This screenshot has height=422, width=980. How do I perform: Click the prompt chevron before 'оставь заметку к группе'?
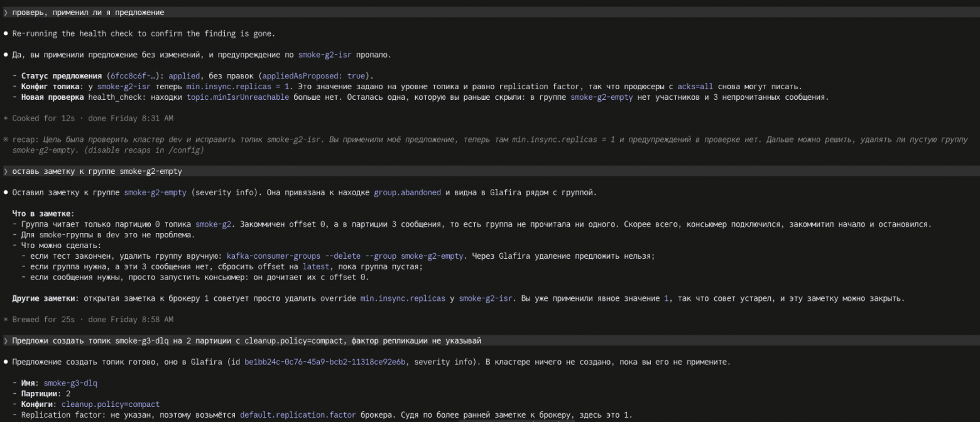click(6, 171)
